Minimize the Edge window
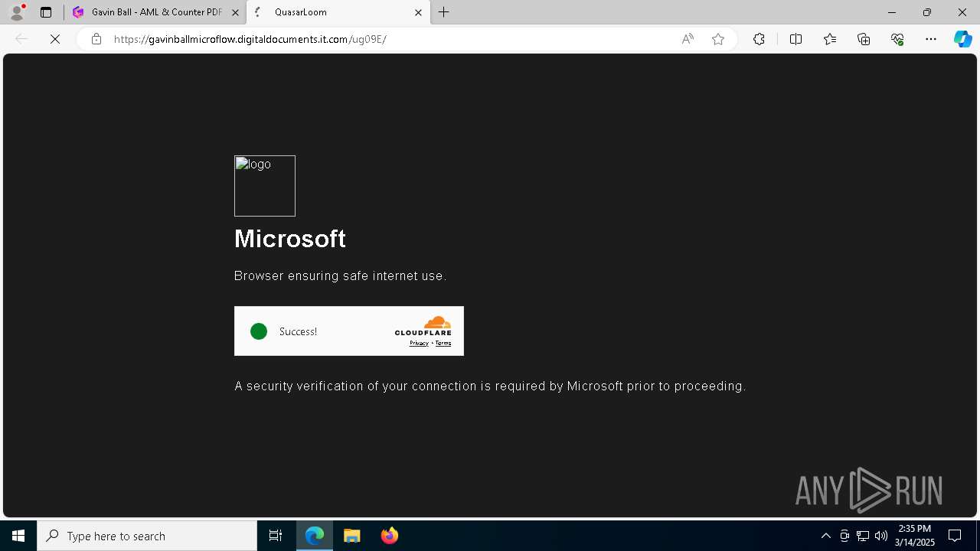The image size is (980, 551). pyautogui.click(x=892, y=12)
